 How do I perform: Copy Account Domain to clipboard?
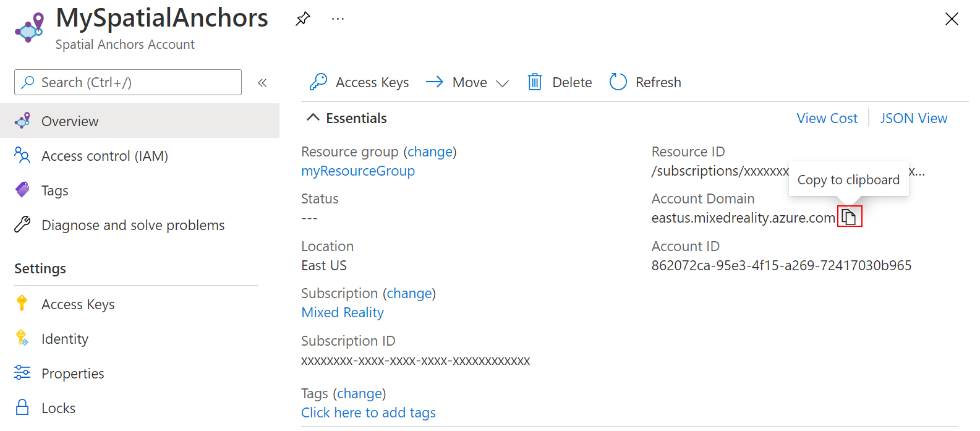pyautogui.click(x=849, y=217)
